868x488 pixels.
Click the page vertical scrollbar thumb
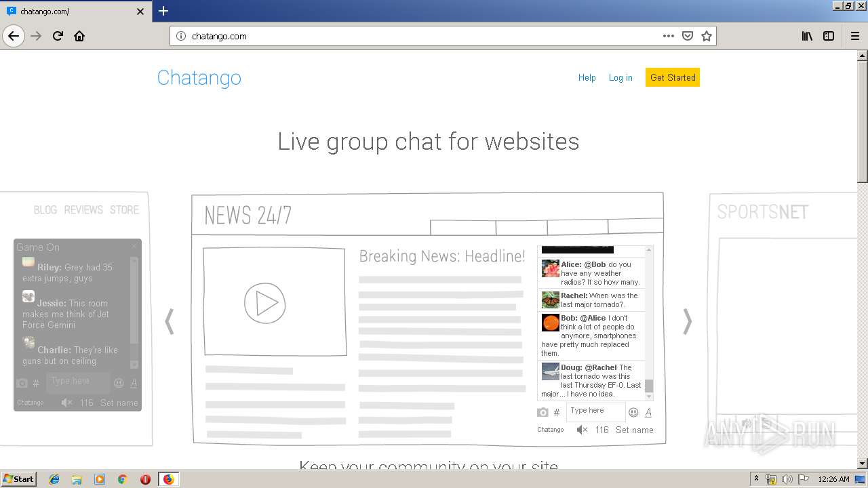pyautogui.click(x=863, y=122)
